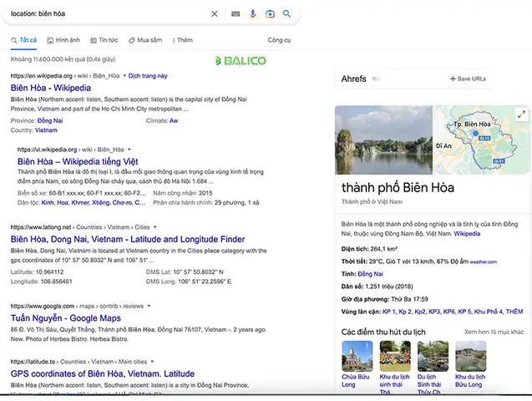Open Biên Hòa – Wikipedia tiếng Việt result
Viewport: 532px width, 401px height.
[78, 161]
